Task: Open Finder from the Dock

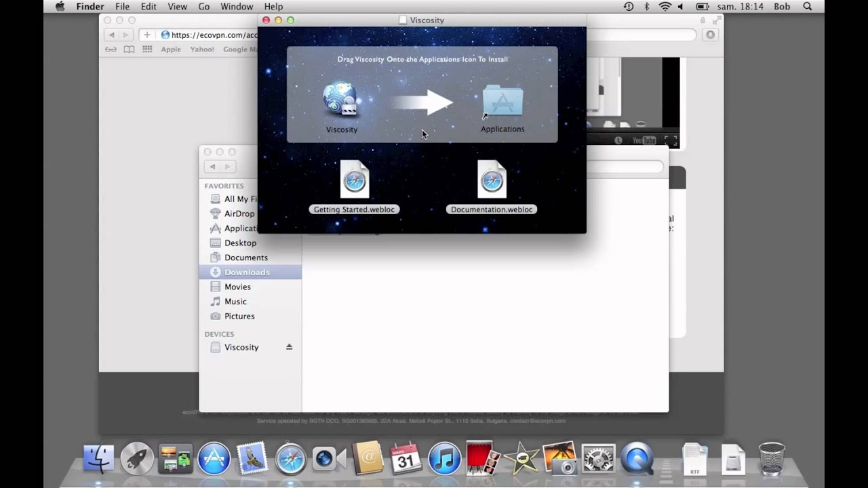Action: pos(99,459)
